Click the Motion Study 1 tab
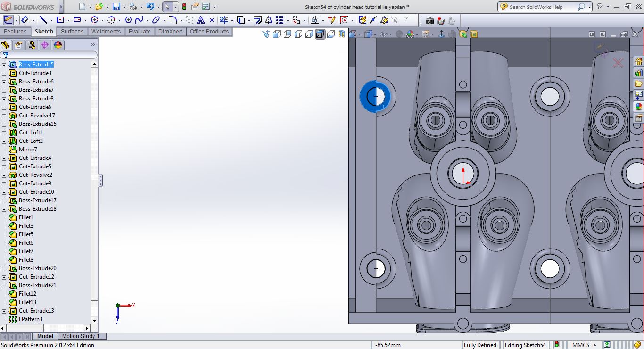This screenshot has width=644, height=349. click(81, 336)
